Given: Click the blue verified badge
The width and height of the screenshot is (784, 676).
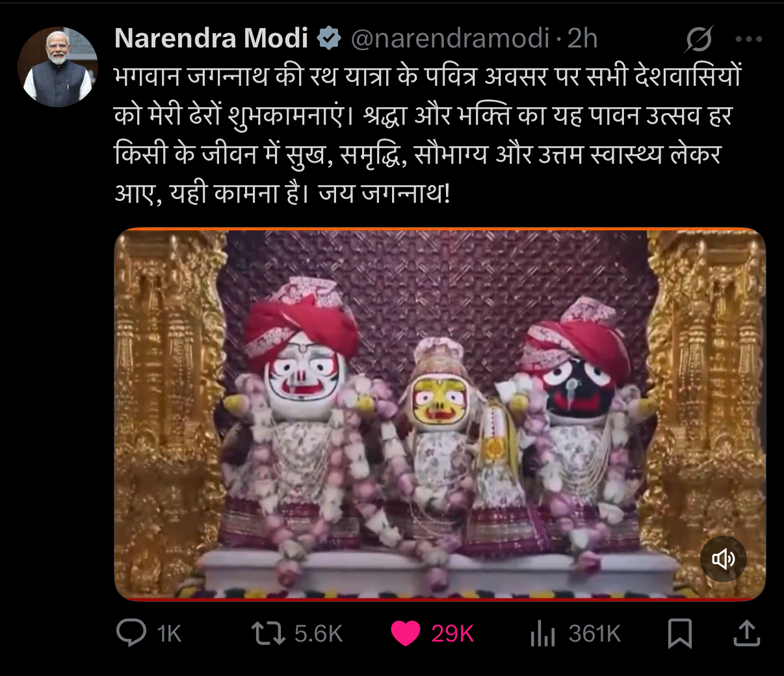Looking at the screenshot, I should click(x=330, y=39).
